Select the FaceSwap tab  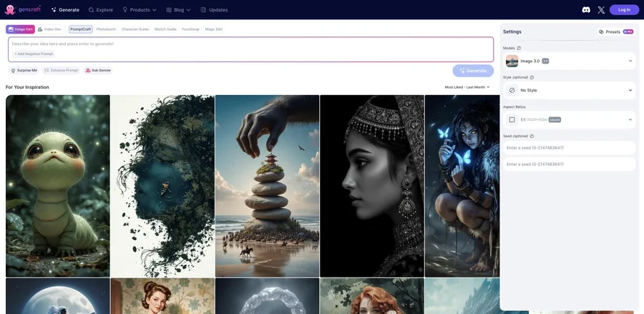[x=190, y=29]
